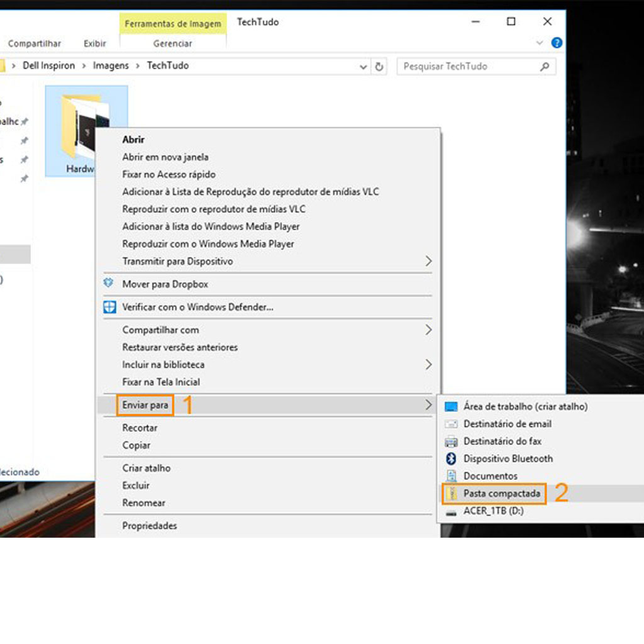Switch to the Exibir ribbon tab
644x644 pixels.
[94, 43]
